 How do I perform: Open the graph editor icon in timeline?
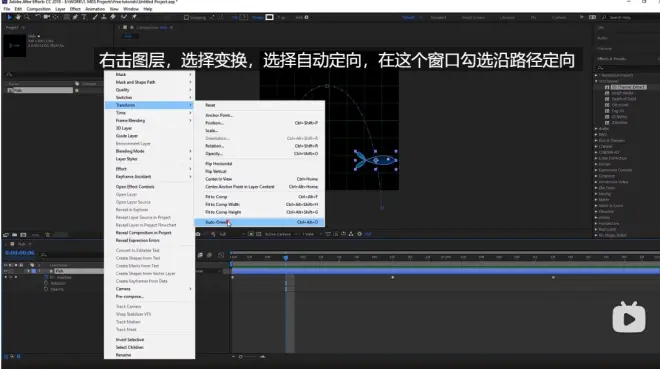pos(221,255)
